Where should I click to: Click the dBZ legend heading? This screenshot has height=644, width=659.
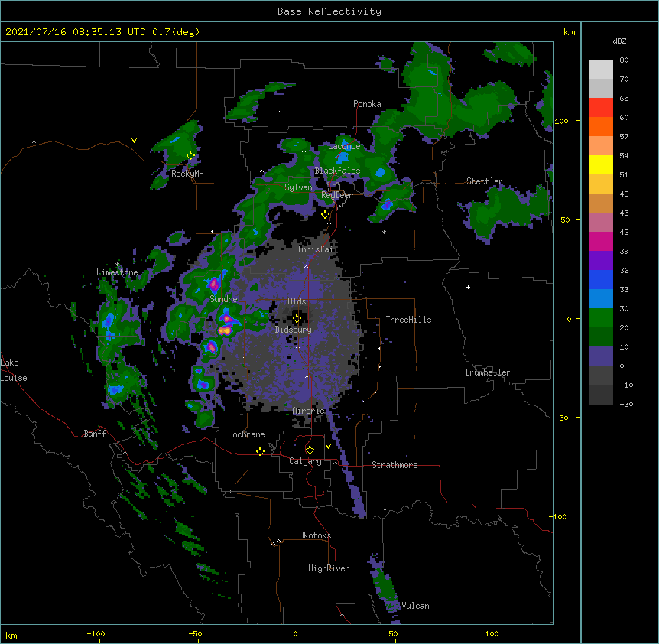tap(619, 41)
